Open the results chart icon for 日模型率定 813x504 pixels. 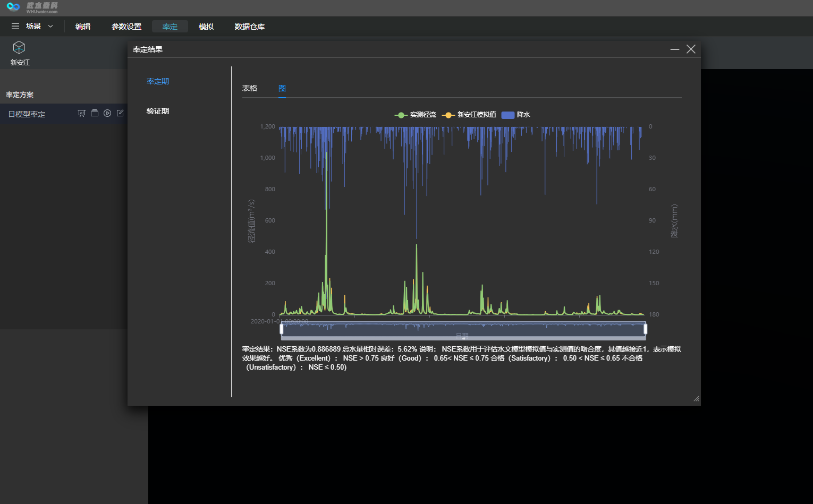point(81,113)
